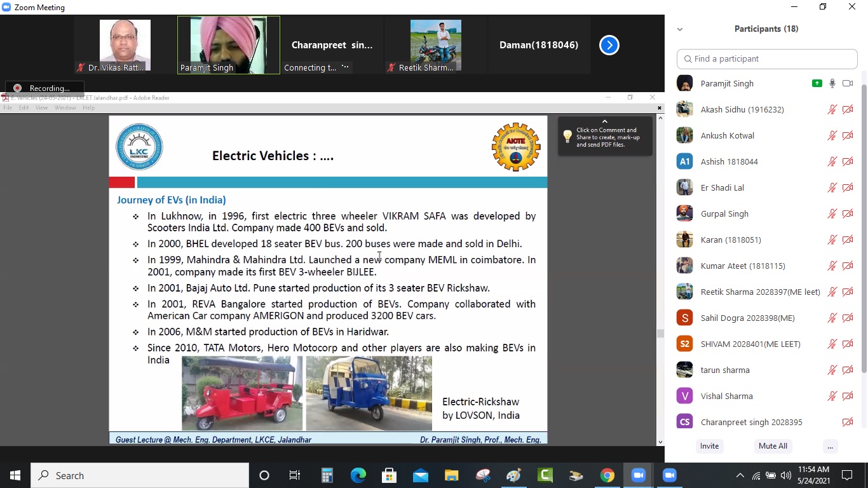Click SHIVAM's S2 avatar icon
Screen dimensions: 868x488
click(684, 344)
